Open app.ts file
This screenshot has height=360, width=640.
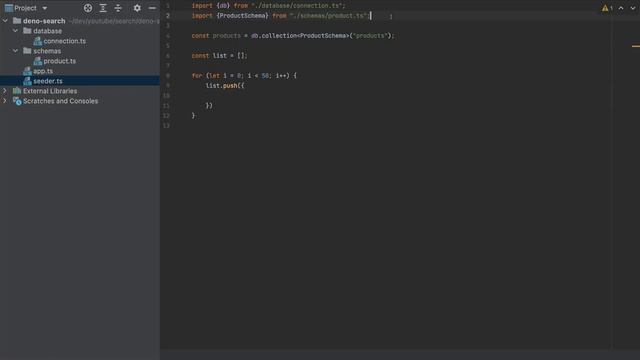tap(43, 71)
